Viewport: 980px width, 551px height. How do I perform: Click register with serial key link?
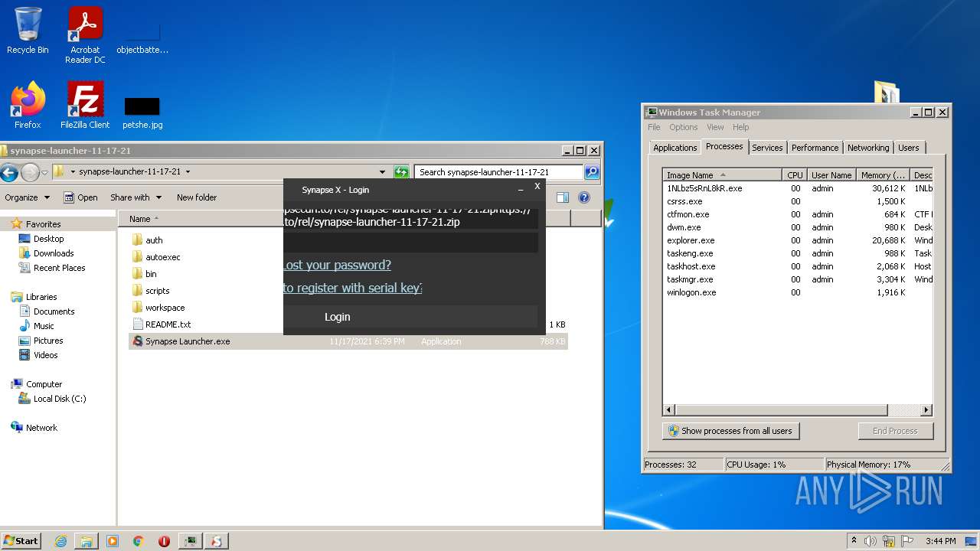[353, 288]
